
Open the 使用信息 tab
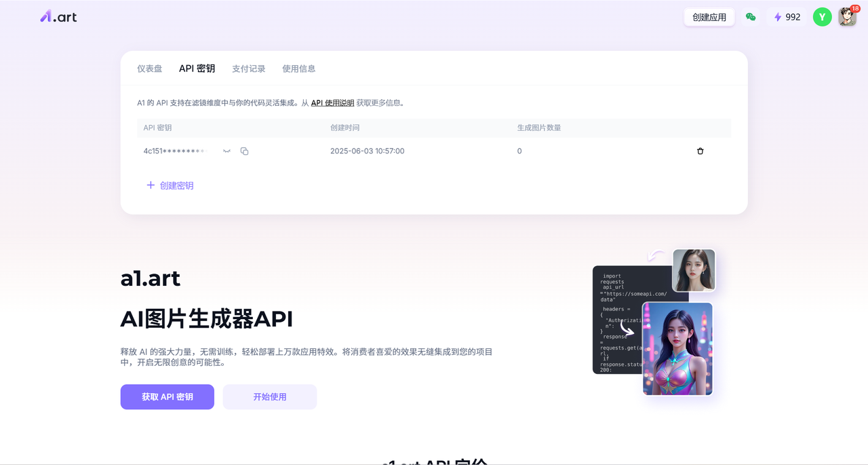tap(299, 69)
